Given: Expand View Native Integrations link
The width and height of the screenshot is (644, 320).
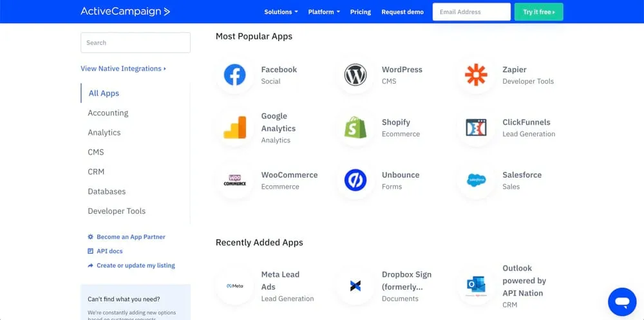Looking at the screenshot, I should point(123,68).
